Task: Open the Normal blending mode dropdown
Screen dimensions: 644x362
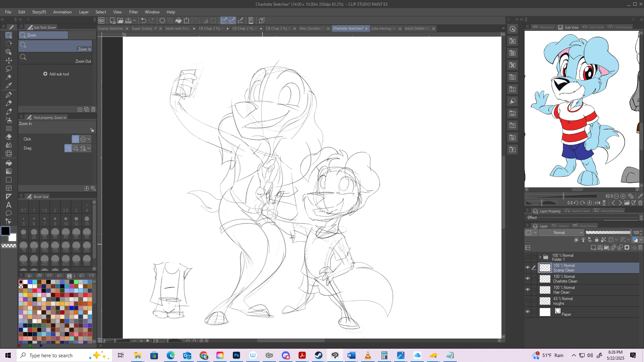Action: pyautogui.click(x=561, y=233)
